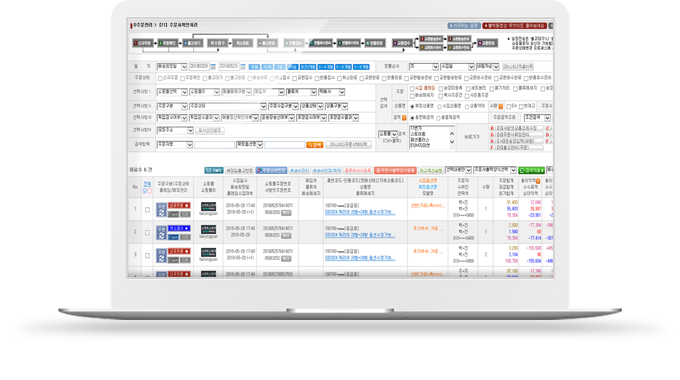The image size is (680, 380).
Task: Open the blue product name link in row 1
Action: (x=360, y=213)
